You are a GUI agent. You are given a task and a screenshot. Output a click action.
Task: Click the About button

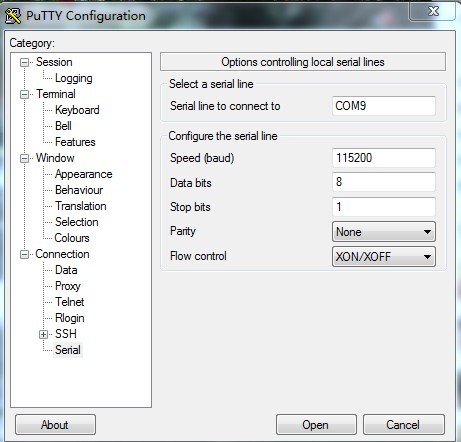point(55,425)
